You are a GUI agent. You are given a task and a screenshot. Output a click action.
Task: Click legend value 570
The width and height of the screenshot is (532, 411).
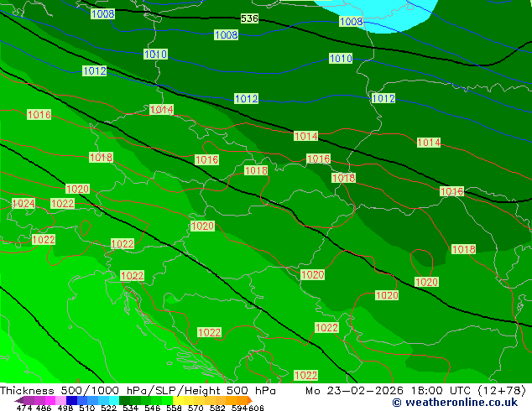(x=196, y=408)
